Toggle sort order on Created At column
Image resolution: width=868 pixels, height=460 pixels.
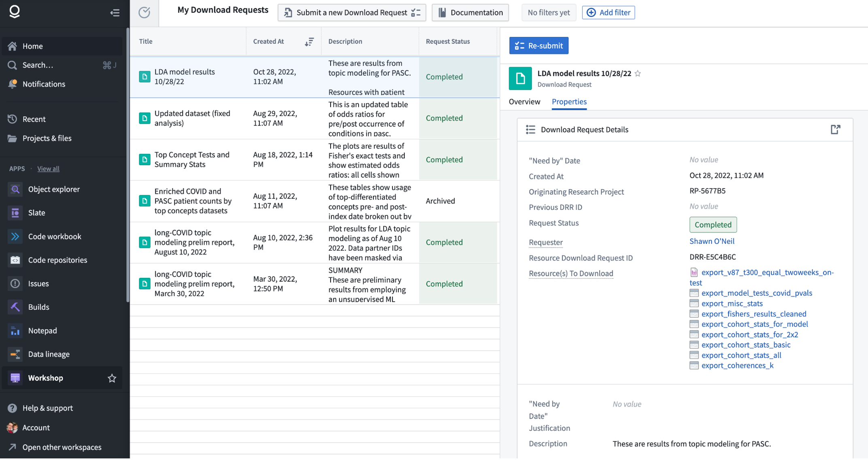pos(309,41)
